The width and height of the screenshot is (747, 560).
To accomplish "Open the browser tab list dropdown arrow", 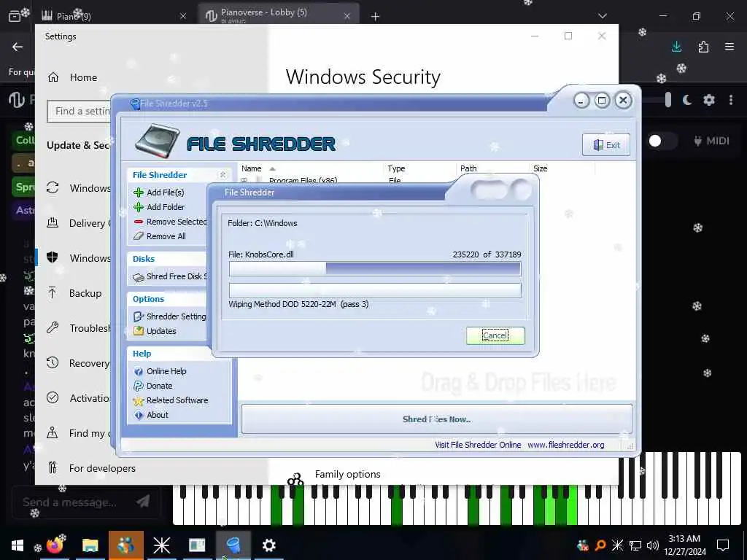I will point(602,16).
